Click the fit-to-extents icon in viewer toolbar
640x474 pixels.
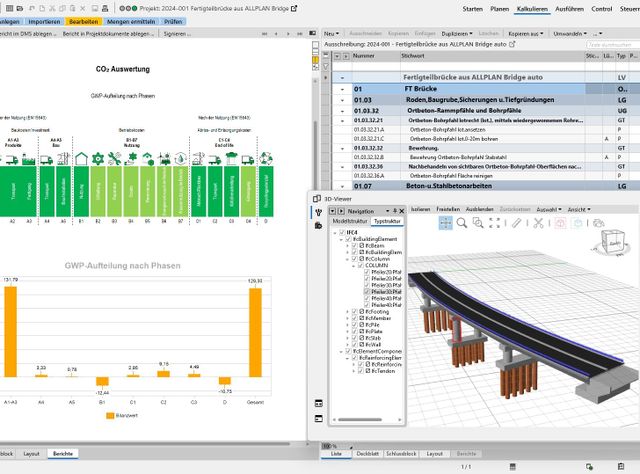495,223
